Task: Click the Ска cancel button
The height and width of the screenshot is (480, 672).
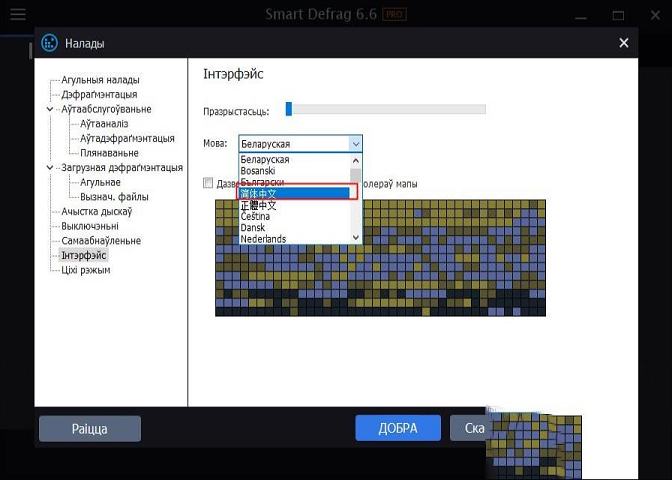Action: tap(468, 428)
